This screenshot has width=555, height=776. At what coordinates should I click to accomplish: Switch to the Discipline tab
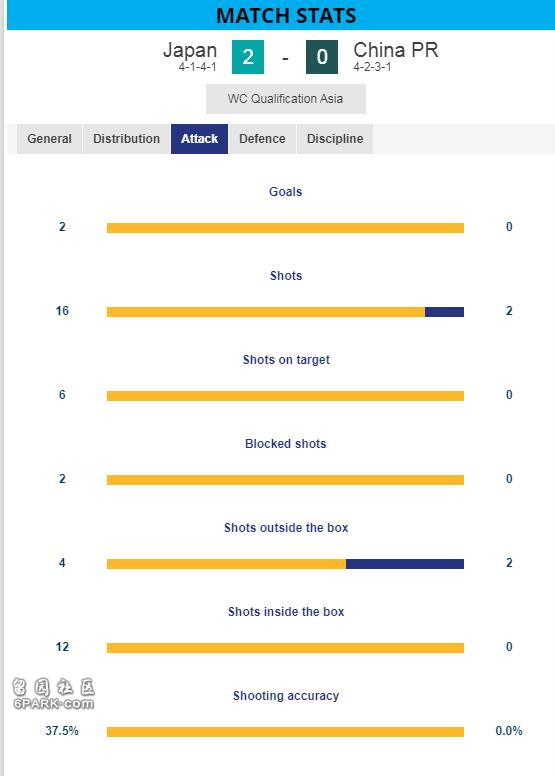(335, 139)
